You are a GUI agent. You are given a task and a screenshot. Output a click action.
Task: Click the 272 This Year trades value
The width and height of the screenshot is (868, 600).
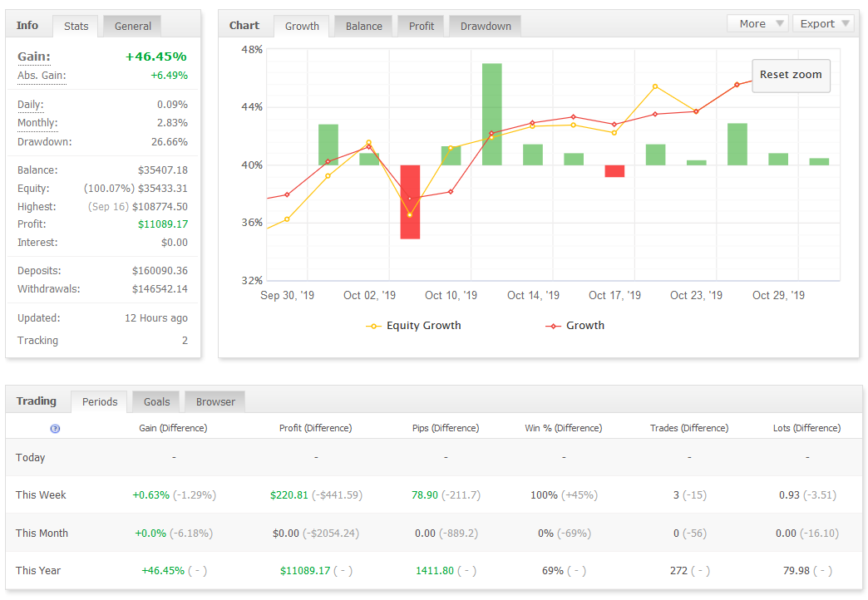[678, 571]
